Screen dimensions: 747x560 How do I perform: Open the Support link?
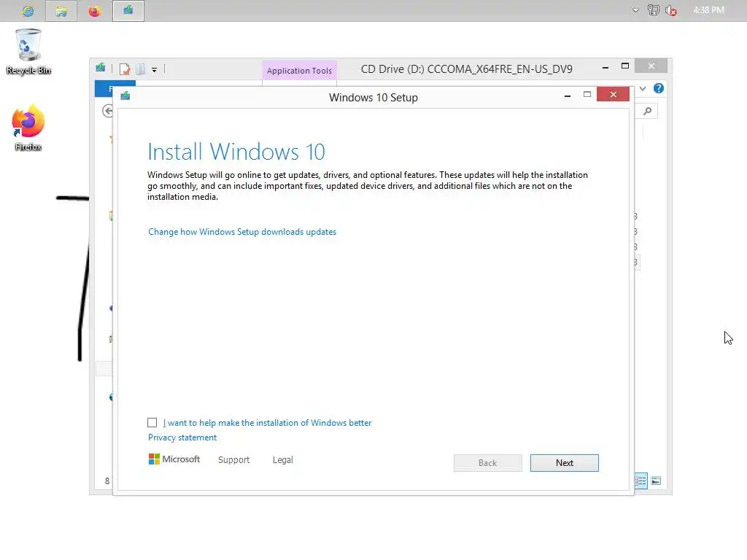[x=233, y=460]
